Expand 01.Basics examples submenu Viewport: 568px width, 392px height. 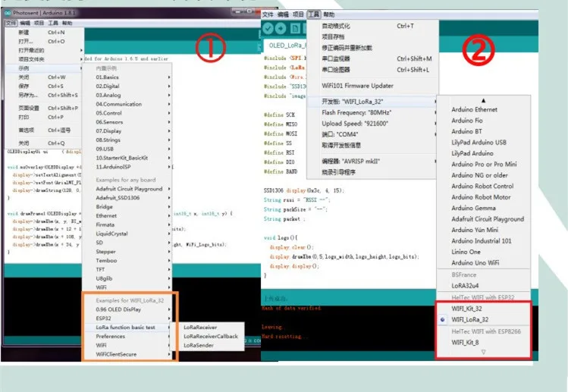tap(127, 77)
